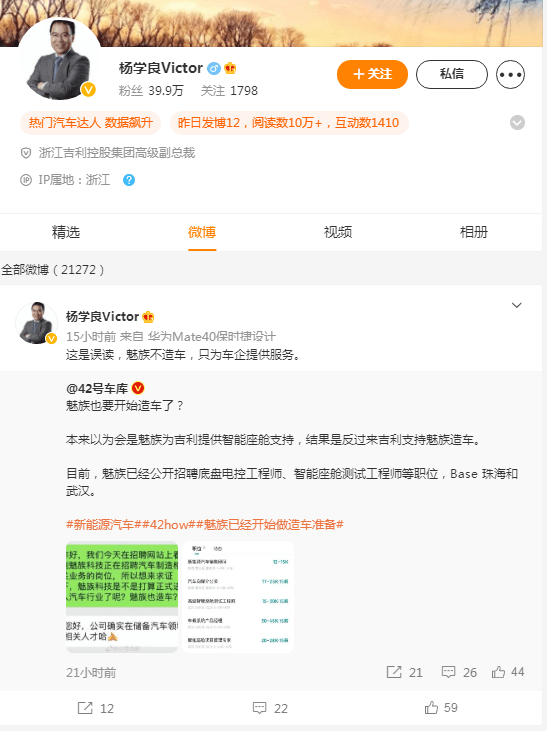Like the quoted post with 44 likes
547x731 pixels.
point(498,672)
